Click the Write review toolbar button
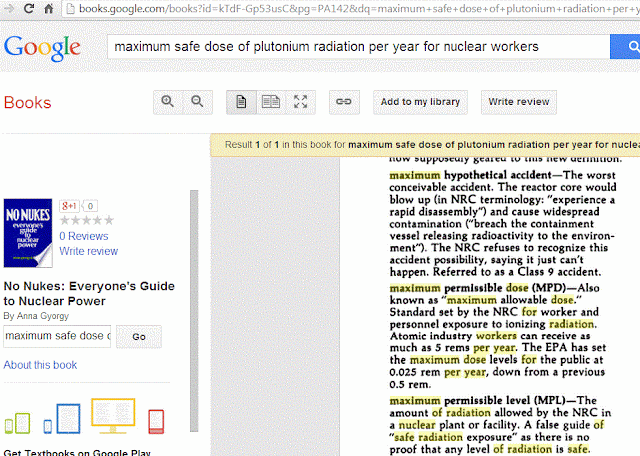The image size is (640, 456). click(519, 102)
